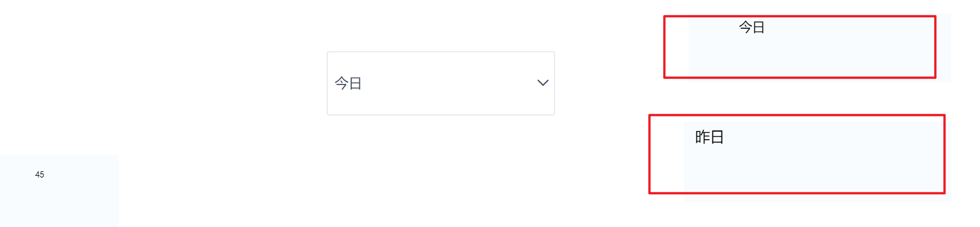Click the number 45 label
Screen dimensions: 980x227
tap(40, 174)
